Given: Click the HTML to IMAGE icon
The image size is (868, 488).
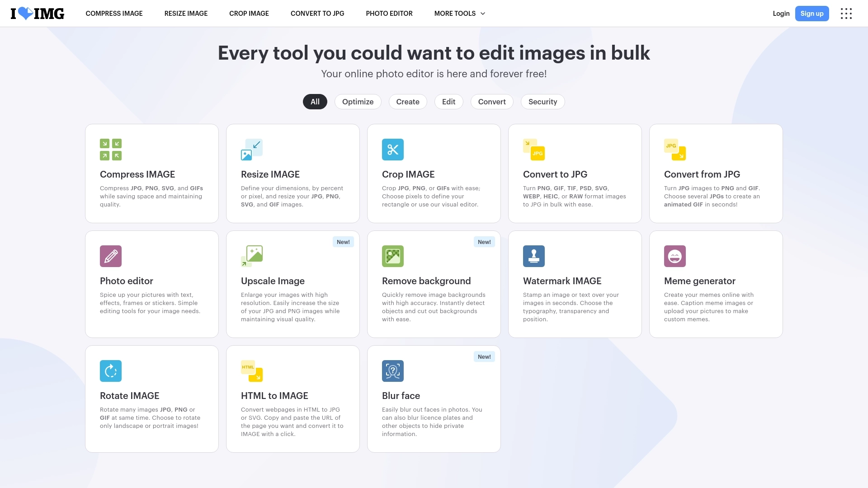Looking at the screenshot, I should coord(252,371).
